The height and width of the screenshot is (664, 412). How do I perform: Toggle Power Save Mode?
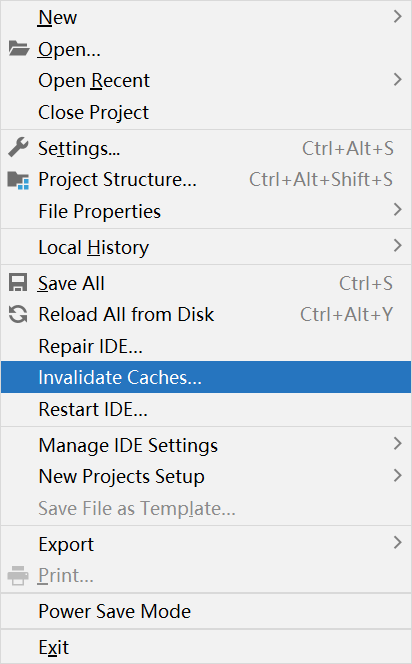[206, 611]
